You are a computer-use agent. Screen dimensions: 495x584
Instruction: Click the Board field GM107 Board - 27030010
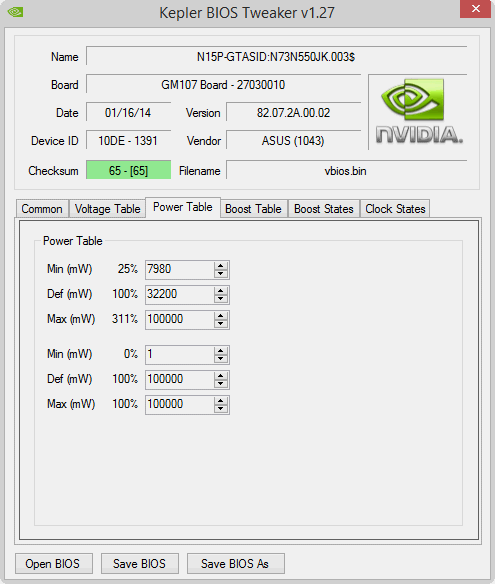coord(223,84)
